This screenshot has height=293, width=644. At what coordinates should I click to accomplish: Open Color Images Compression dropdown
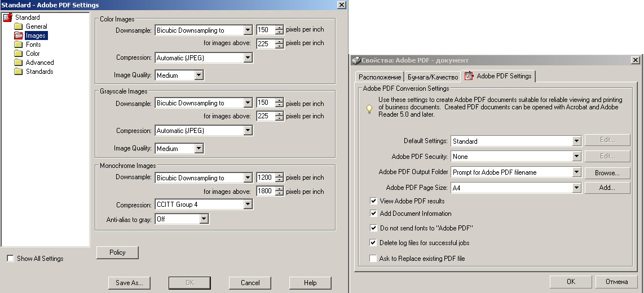[x=248, y=58]
